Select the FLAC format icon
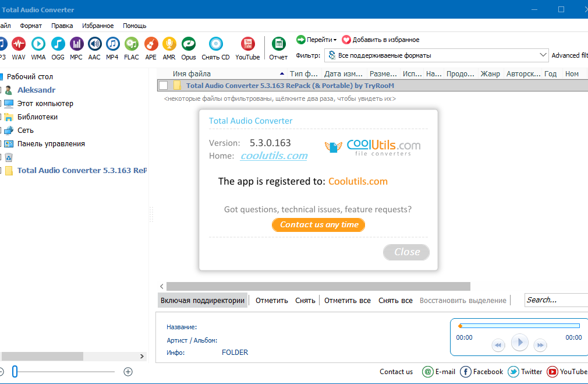Image resolution: width=588 pixels, height=384 pixels. click(x=131, y=44)
